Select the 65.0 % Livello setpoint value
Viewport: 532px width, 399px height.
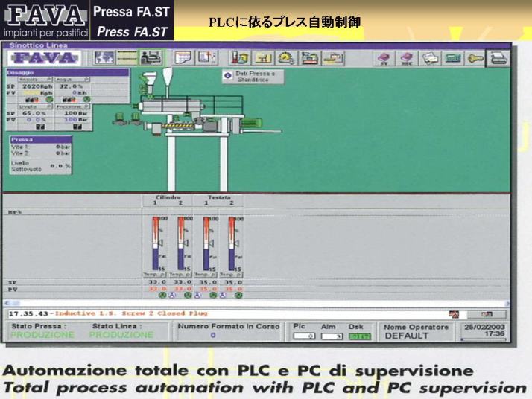34,113
